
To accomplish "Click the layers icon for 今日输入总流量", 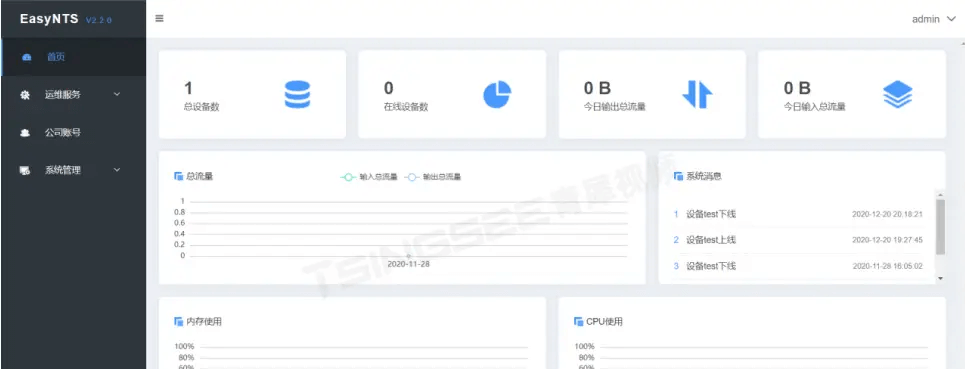I will [x=897, y=95].
